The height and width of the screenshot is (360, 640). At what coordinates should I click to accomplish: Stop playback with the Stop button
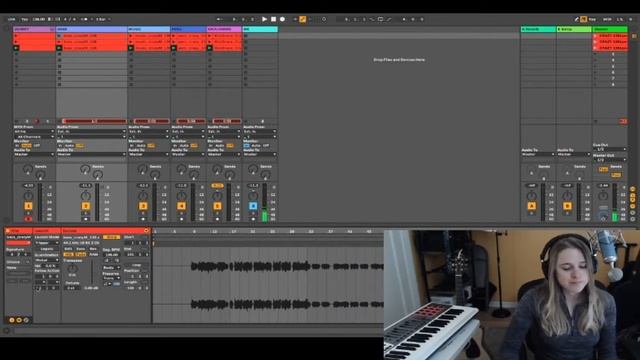point(273,19)
